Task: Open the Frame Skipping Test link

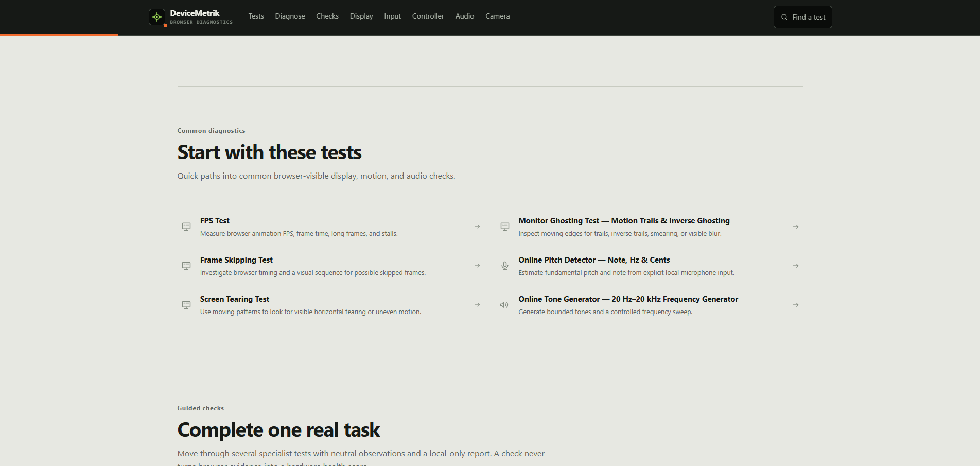Action: click(x=331, y=266)
